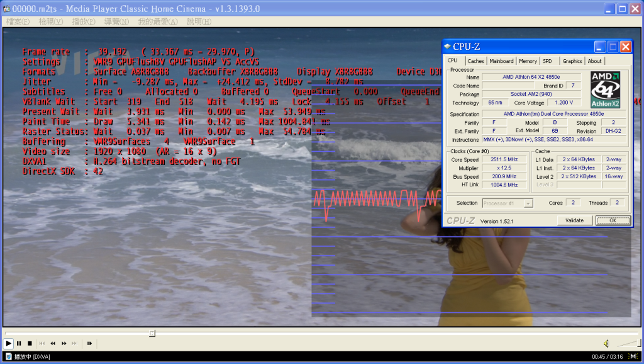Decrease playback speed with the rewind icon

coord(53,343)
